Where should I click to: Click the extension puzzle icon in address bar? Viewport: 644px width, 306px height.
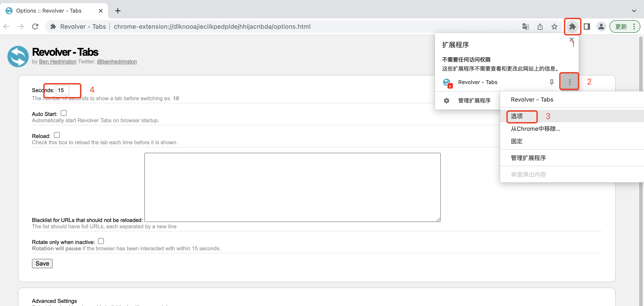click(53, 27)
